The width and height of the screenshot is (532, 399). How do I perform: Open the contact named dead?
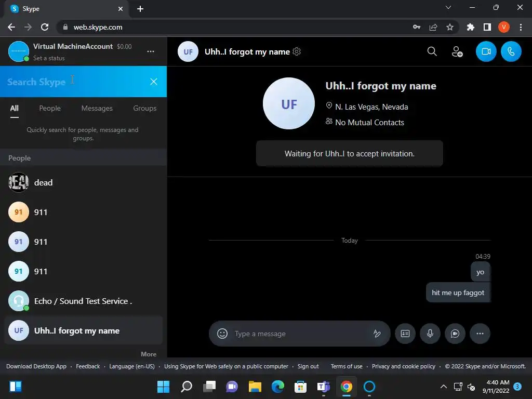(84, 182)
